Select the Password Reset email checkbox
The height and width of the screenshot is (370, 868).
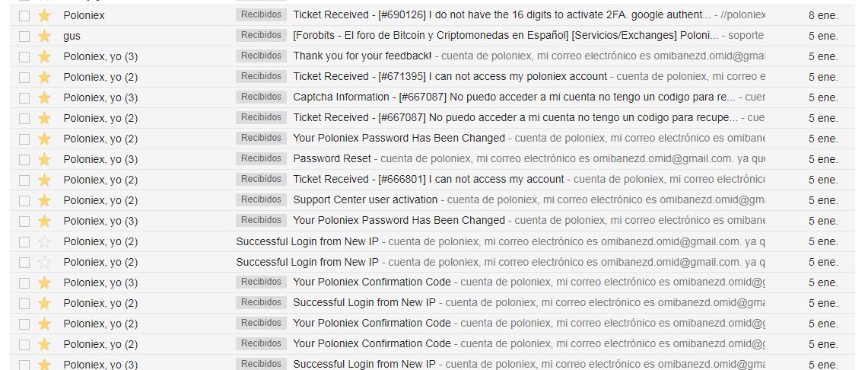[24, 160]
